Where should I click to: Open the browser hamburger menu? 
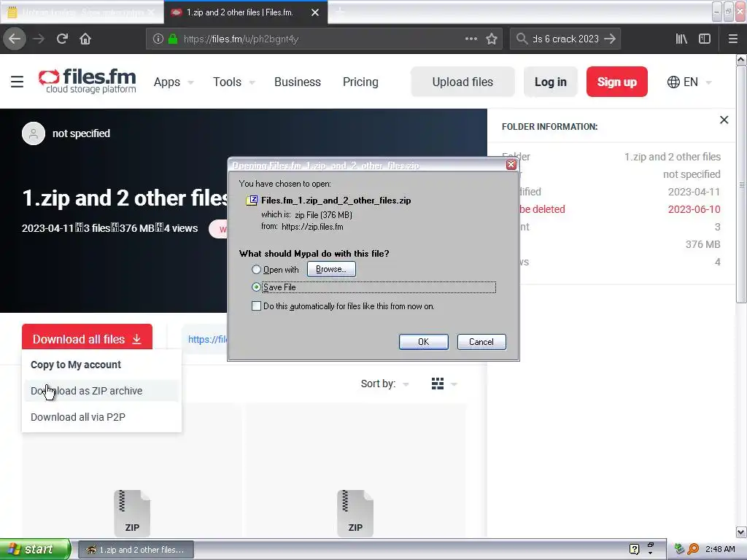click(x=733, y=39)
